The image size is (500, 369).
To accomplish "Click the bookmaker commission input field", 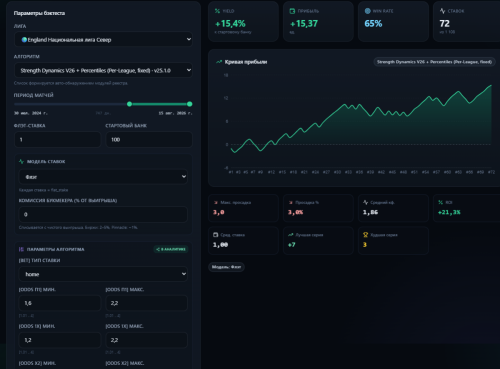I will [x=103, y=214].
